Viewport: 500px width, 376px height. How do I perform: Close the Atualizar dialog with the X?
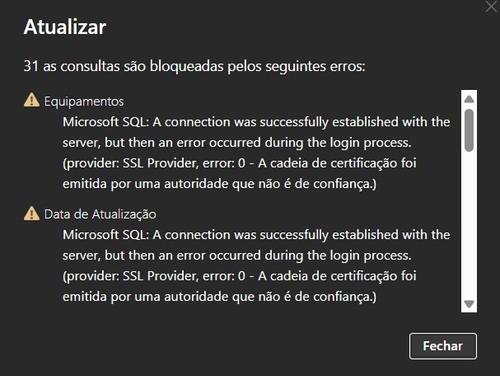(x=491, y=6)
